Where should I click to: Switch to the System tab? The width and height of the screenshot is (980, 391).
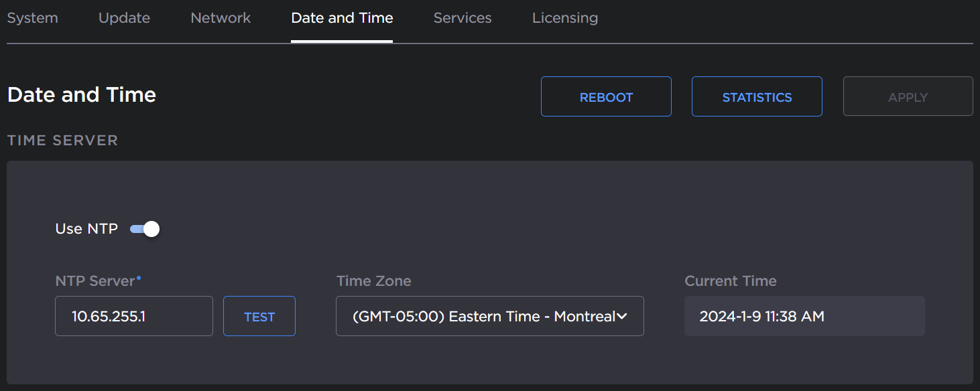coord(32,18)
